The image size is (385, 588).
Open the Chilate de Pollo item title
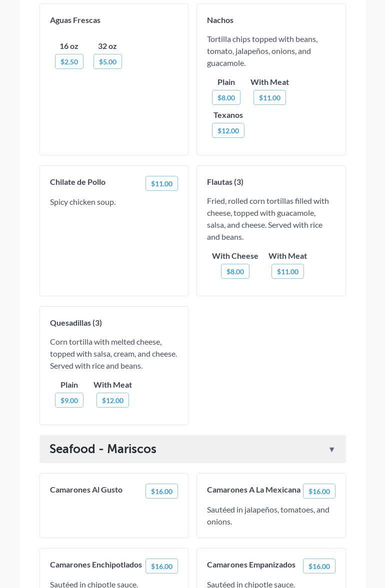[x=77, y=182]
